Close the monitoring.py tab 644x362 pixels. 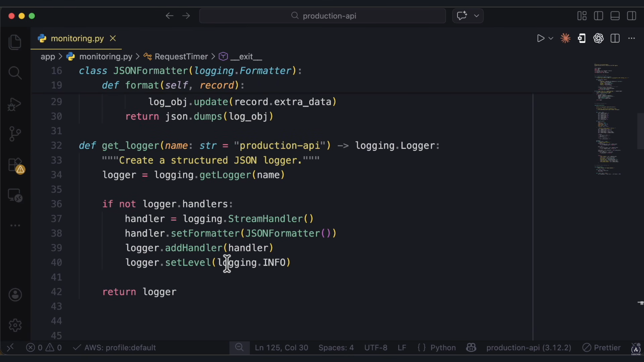(x=113, y=38)
